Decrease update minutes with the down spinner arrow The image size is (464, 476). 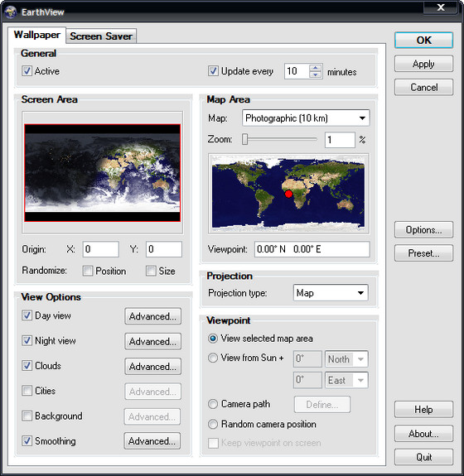tap(316, 75)
